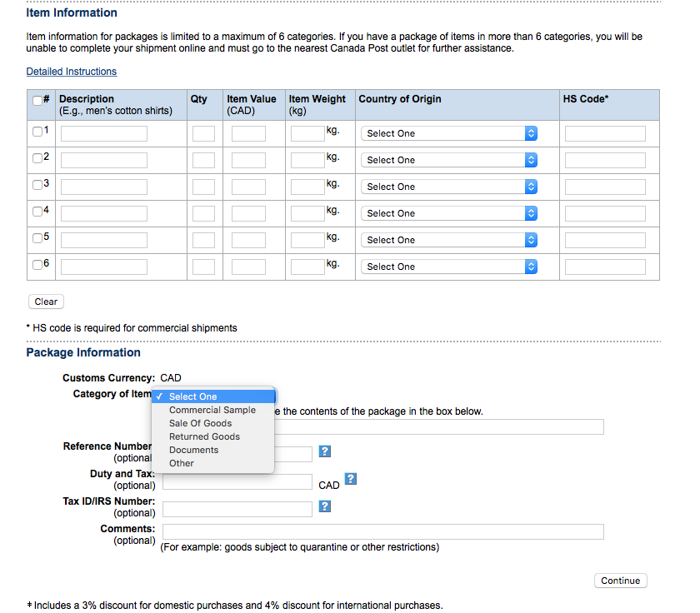Choose 'Select One' in category list
The height and width of the screenshot is (613, 700).
213,396
